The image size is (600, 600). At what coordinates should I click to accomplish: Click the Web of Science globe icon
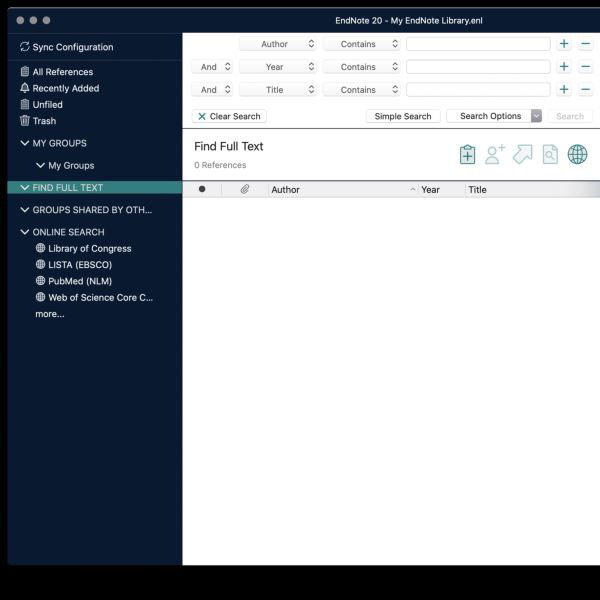[40, 297]
